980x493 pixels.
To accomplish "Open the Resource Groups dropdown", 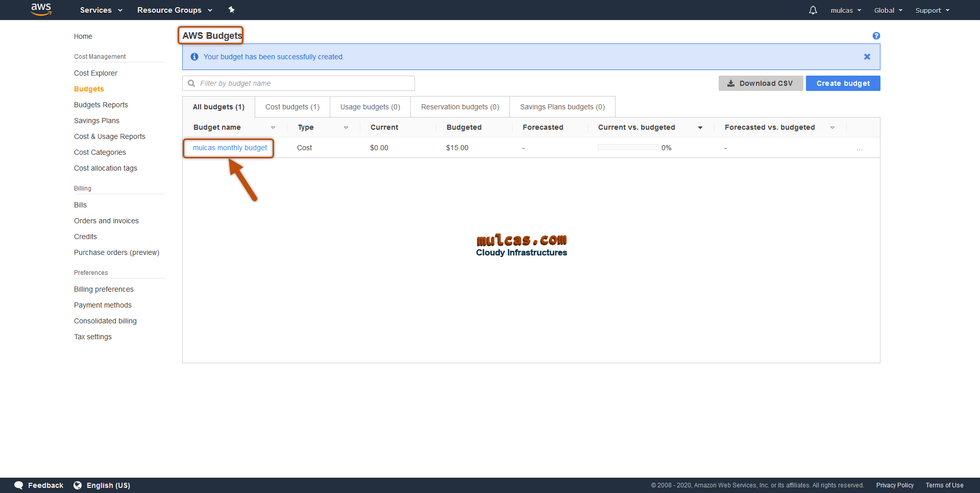I will click(175, 10).
